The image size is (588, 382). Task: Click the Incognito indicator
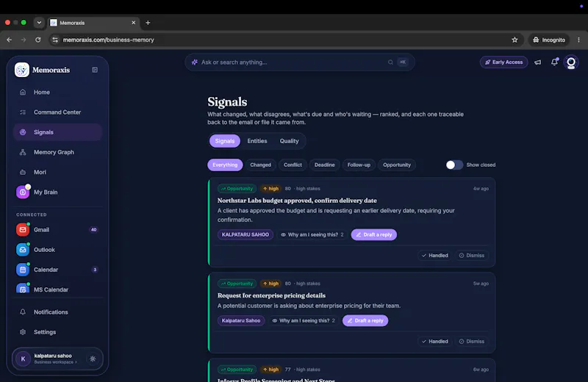click(x=549, y=40)
